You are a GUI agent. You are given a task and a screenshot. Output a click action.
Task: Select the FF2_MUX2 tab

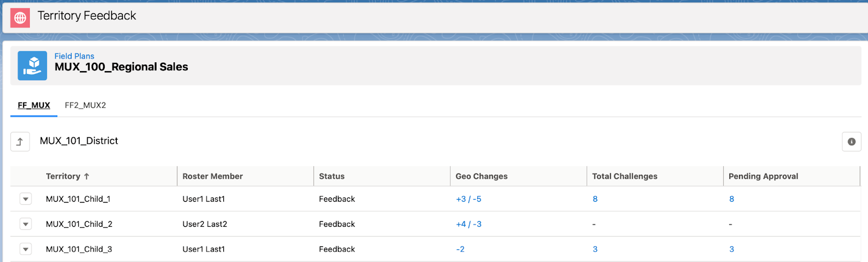85,105
